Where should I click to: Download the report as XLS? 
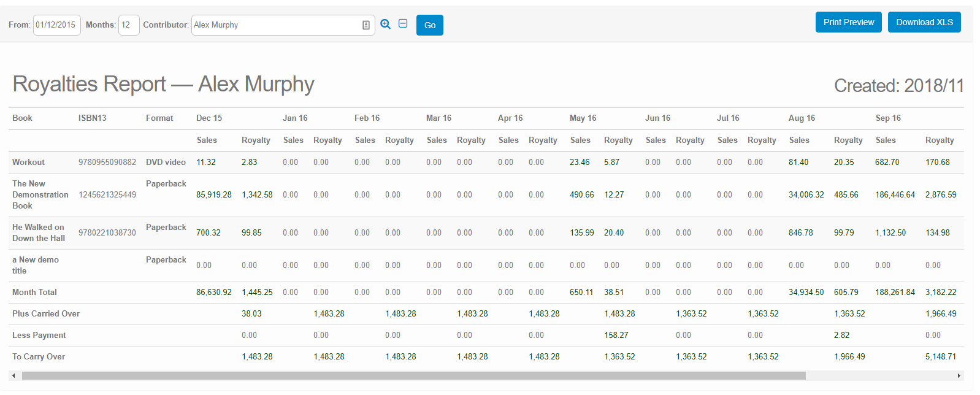[x=924, y=22]
